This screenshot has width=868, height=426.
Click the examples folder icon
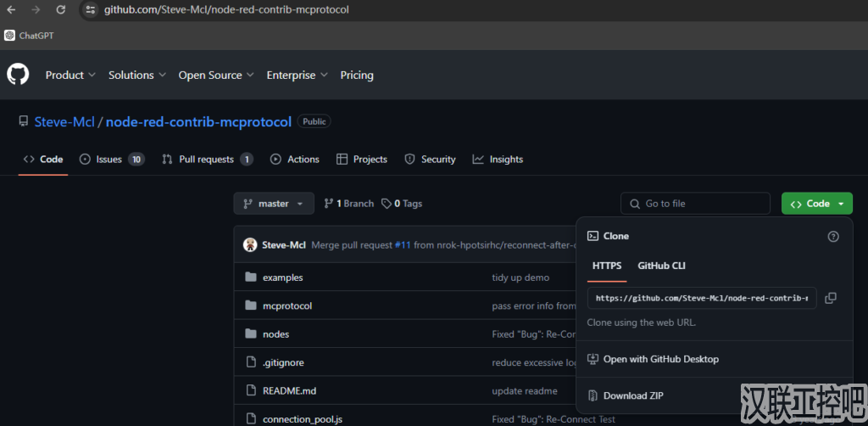251,277
